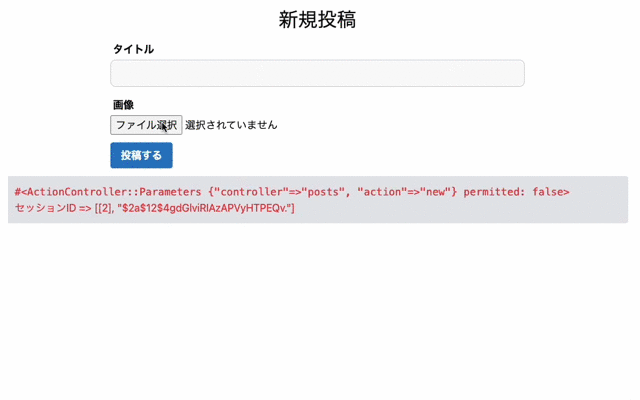Image resolution: width=640 pixels, height=400 pixels.
Task: Click the 新規投稿 page heading
Action: 317,20
